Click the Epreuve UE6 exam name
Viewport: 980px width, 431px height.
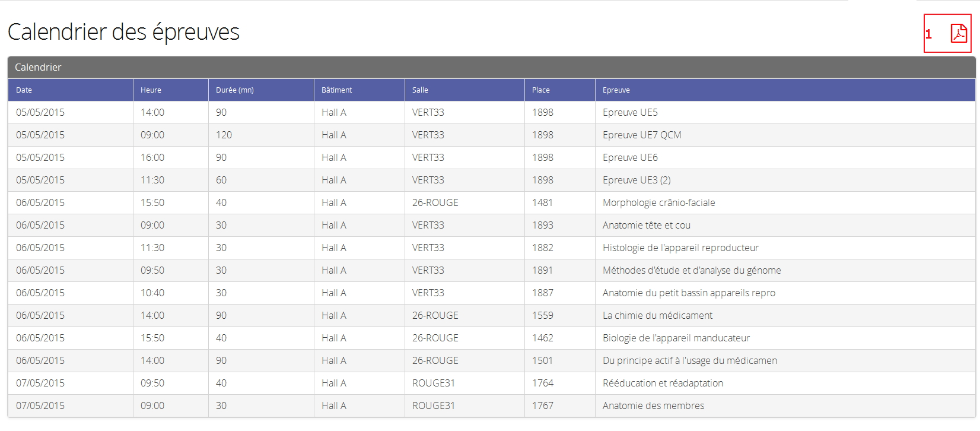click(629, 158)
